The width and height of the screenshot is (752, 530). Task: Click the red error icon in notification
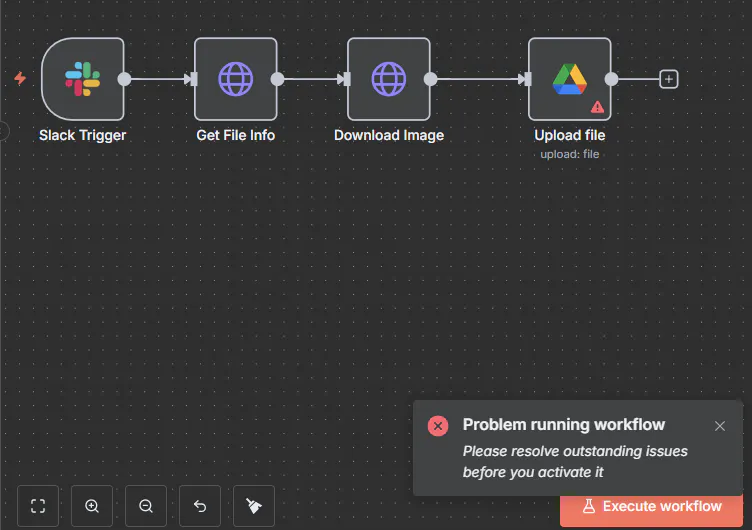[438, 425]
